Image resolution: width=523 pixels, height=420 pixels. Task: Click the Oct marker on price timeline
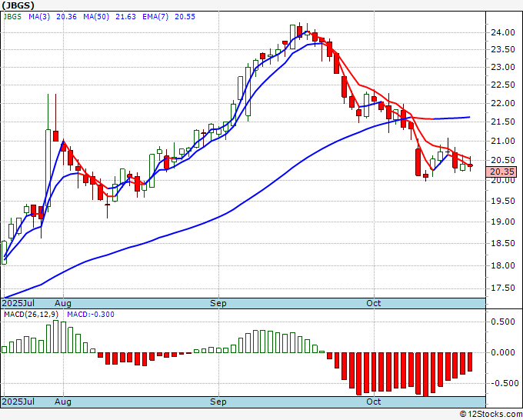click(374, 303)
